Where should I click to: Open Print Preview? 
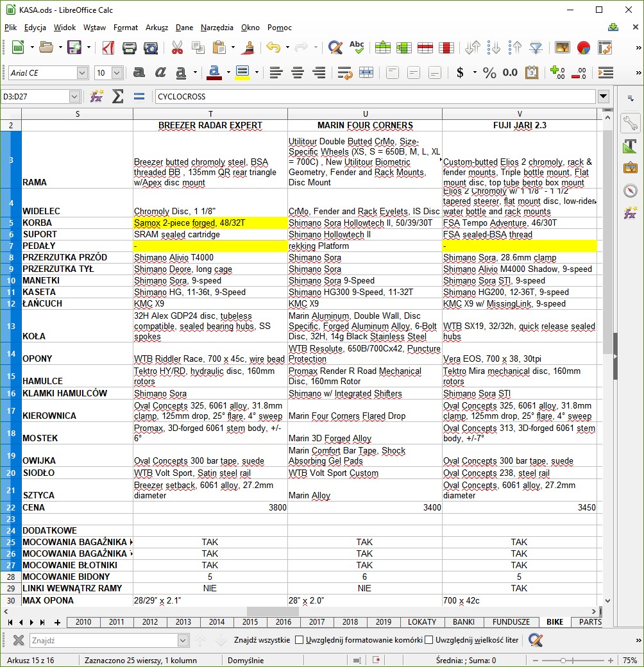coord(151,47)
